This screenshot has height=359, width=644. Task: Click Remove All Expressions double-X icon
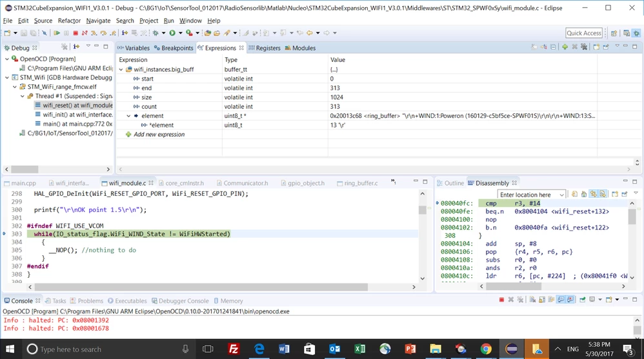583,47
